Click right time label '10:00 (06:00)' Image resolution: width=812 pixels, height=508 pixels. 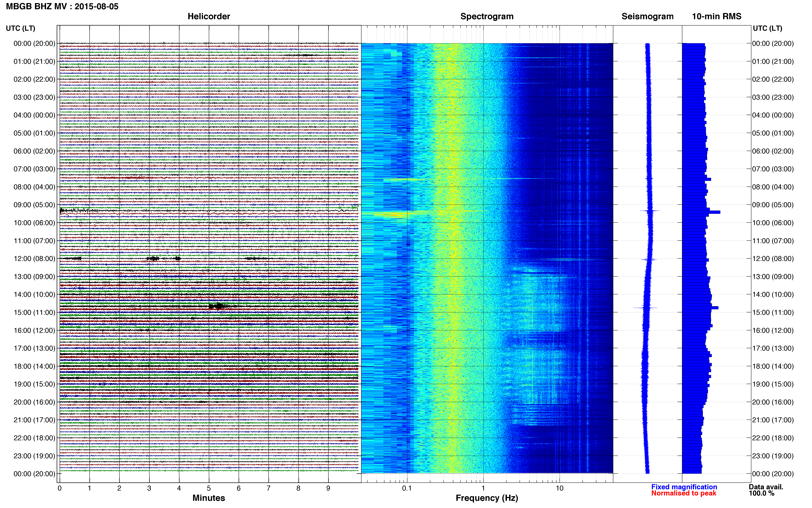[x=773, y=223]
